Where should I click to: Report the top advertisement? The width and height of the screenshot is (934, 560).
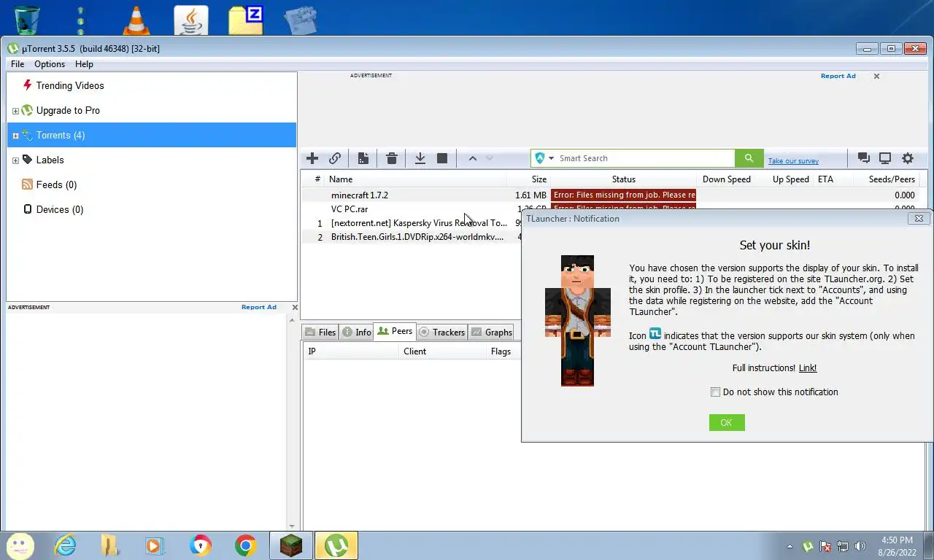[838, 76]
